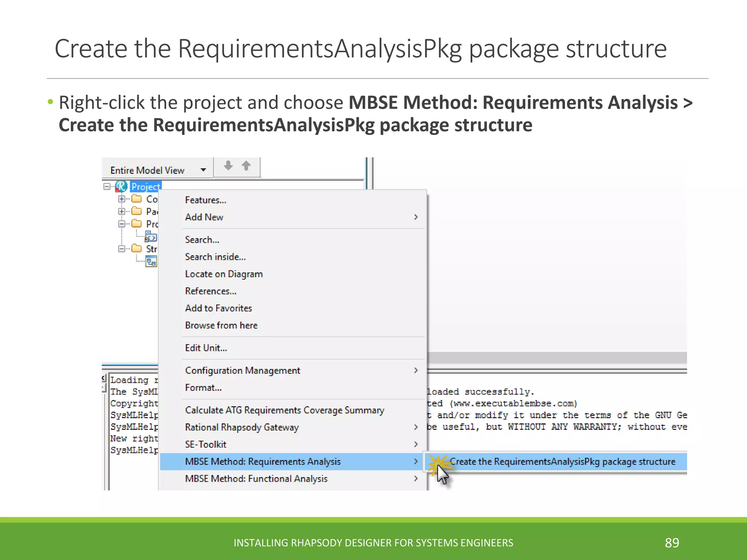Expand the Pa folder node
The width and height of the screenshot is (747, 560).
tap(122, 211)
